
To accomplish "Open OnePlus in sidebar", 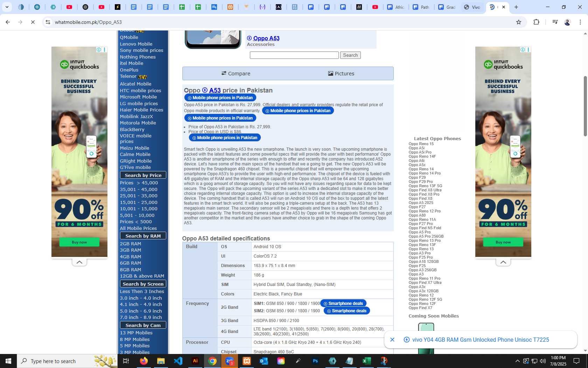I will point(129,70).
